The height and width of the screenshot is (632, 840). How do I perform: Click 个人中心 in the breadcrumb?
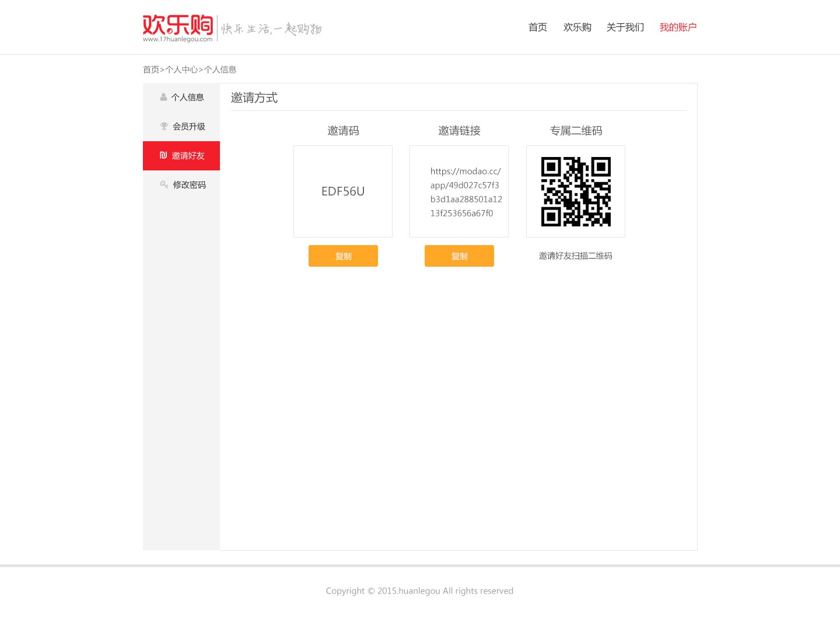(181, 69)
